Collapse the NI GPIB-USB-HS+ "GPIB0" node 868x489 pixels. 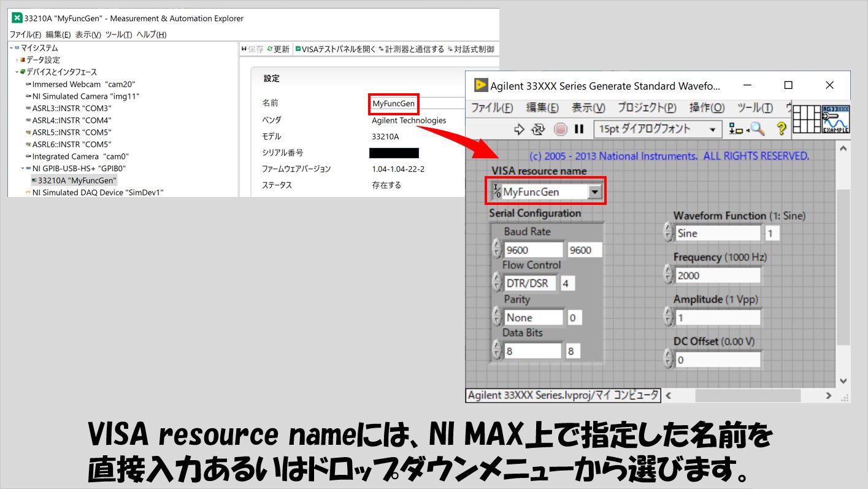pos(23,168)
